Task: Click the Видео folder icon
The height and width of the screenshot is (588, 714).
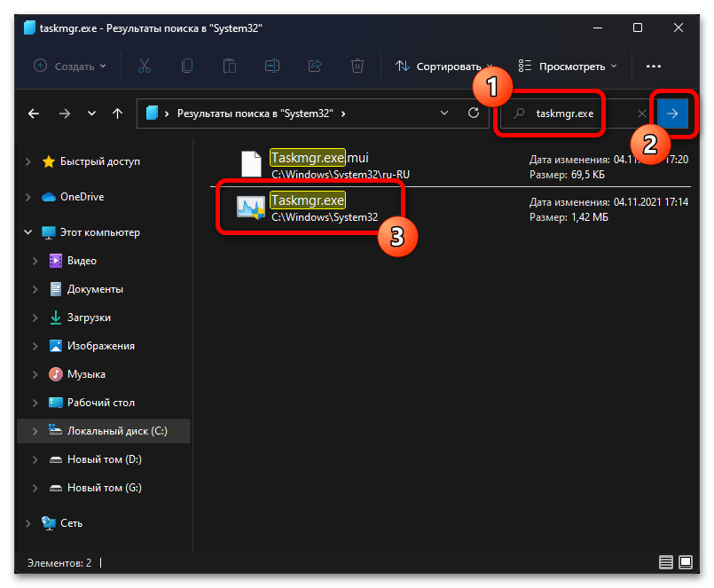Action: (x=56, y=261)
